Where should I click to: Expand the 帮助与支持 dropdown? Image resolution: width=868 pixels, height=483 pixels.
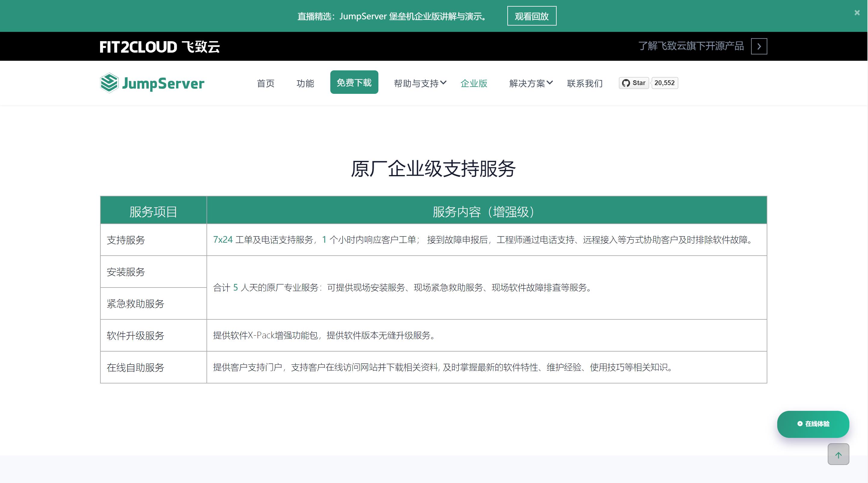click(x=420, y=83)
